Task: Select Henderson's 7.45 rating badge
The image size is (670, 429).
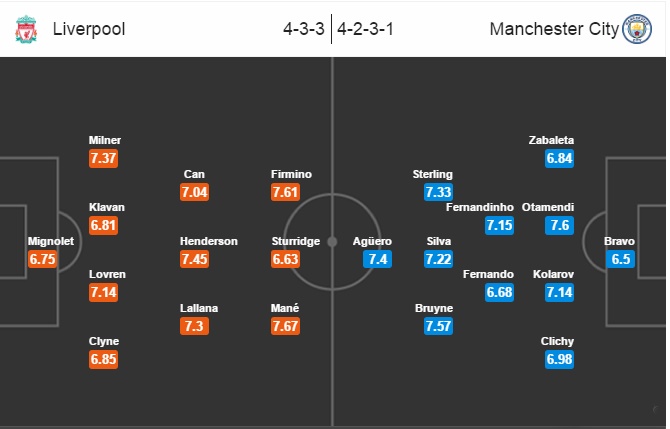Action: click(x=197, y=259)
